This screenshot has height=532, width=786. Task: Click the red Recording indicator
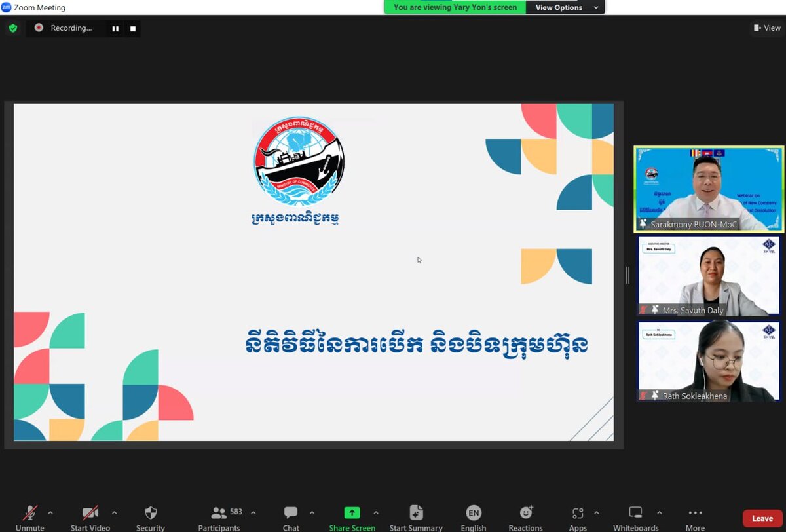[x=39, y=28]
